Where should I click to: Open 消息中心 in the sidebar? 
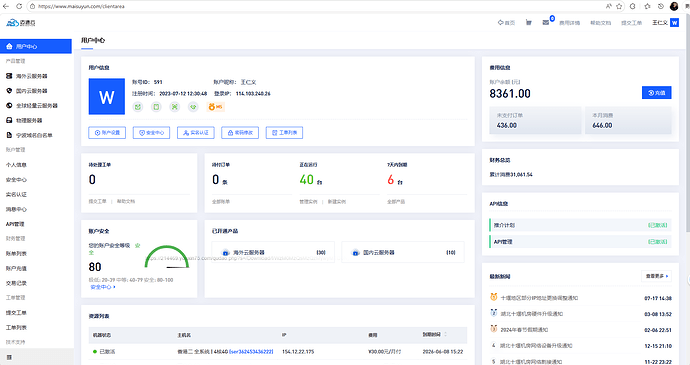[x=16, y=209]
